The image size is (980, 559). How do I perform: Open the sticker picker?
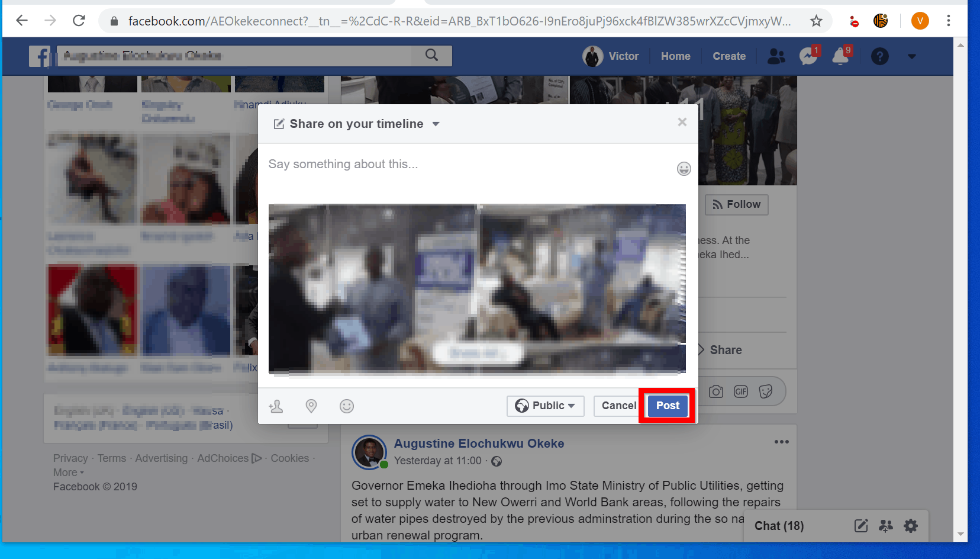pyautogui.click(x=766, y=391)
